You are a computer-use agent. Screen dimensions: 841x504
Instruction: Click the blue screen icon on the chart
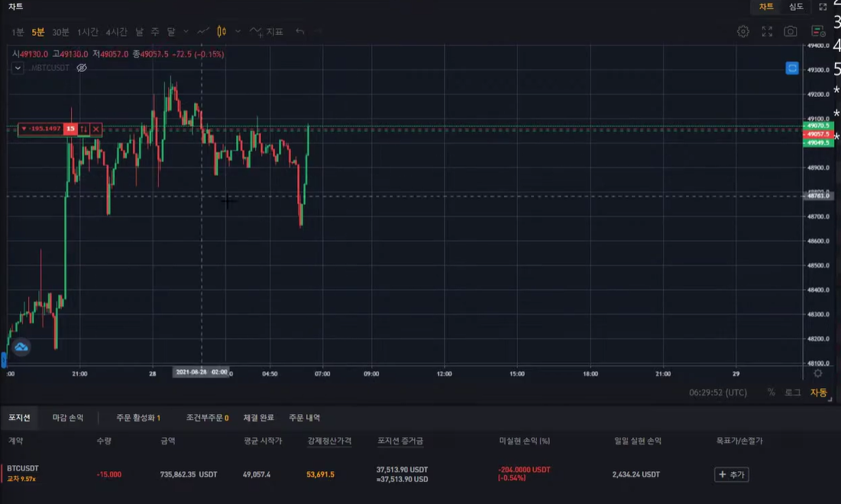tap(792, 68)
